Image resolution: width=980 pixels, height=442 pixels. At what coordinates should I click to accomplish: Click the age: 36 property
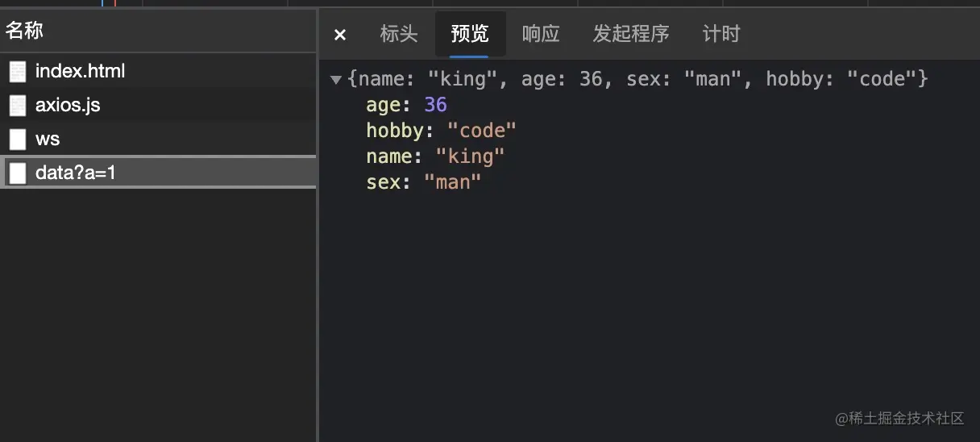(x=406, y=105)
